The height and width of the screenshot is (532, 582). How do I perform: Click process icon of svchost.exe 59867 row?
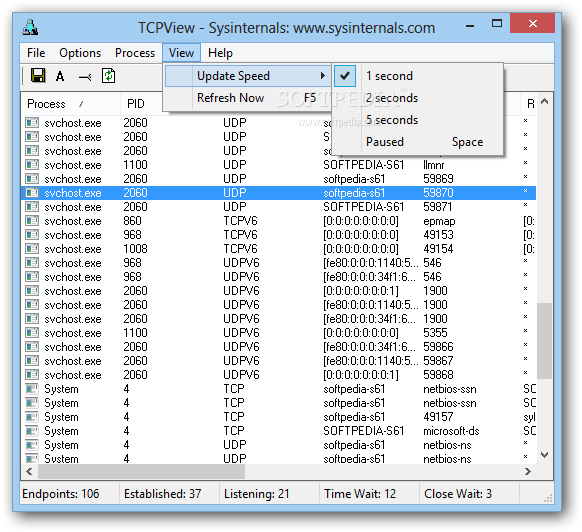[x=32, y=361]
